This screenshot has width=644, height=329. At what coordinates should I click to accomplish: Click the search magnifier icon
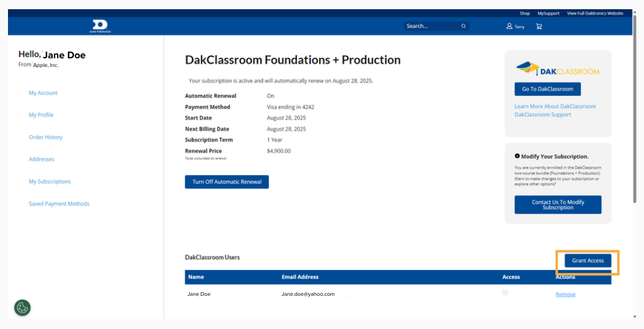[464, 26]
